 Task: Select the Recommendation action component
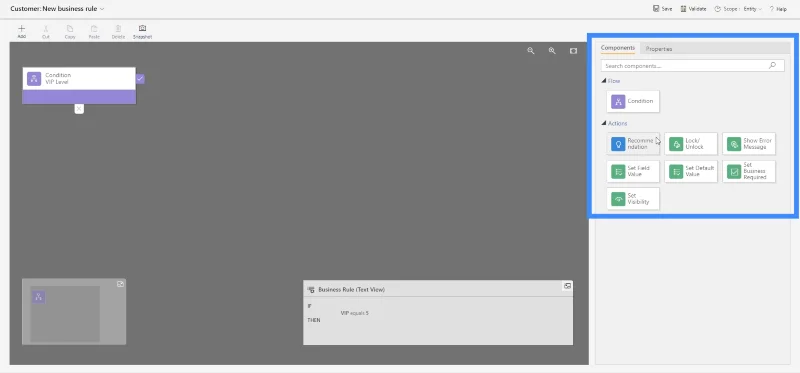pyautogui.click(x=633, y=144)
